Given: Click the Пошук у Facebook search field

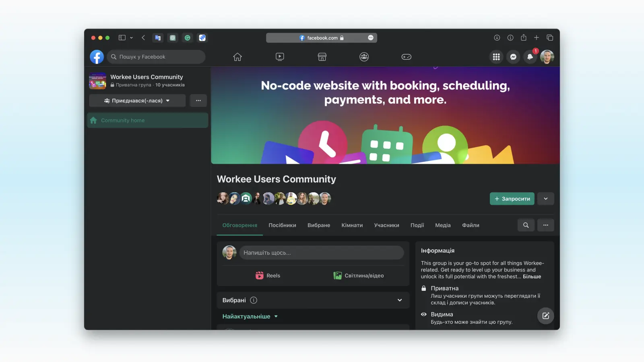Looking at the screenshot, I should (156, 57).
